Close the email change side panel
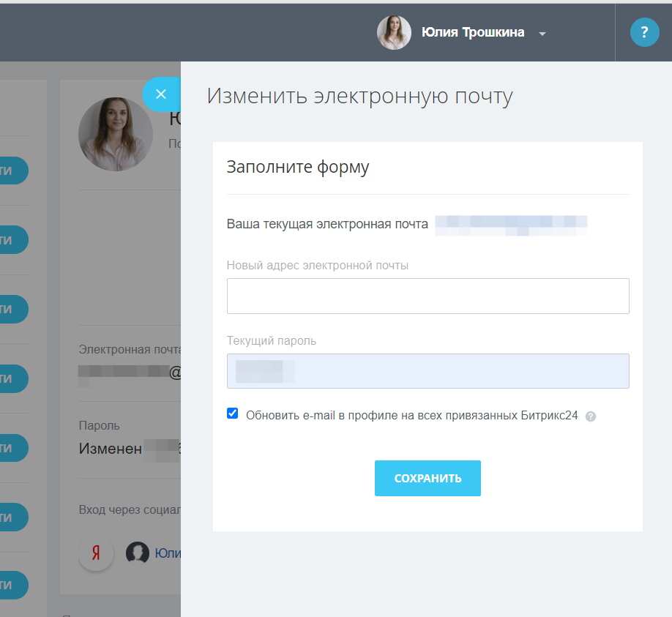 coord(161,94)
